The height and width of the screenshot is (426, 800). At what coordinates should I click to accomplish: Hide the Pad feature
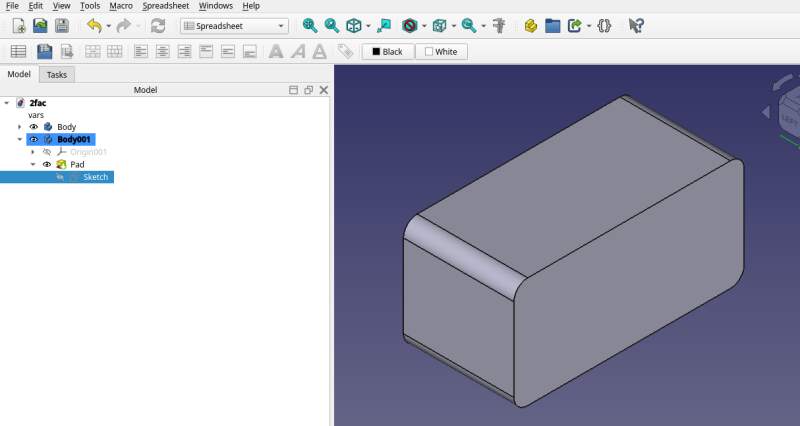pyautogui.click(x=47, y=164)
